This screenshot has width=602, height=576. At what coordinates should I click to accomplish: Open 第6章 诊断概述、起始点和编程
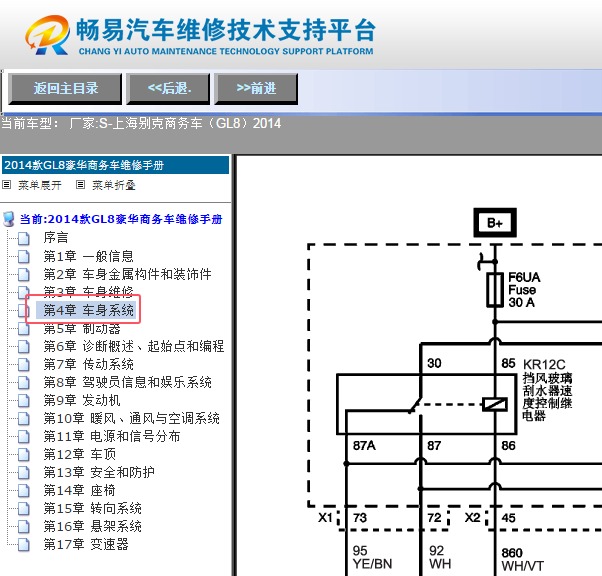(134, 346)
